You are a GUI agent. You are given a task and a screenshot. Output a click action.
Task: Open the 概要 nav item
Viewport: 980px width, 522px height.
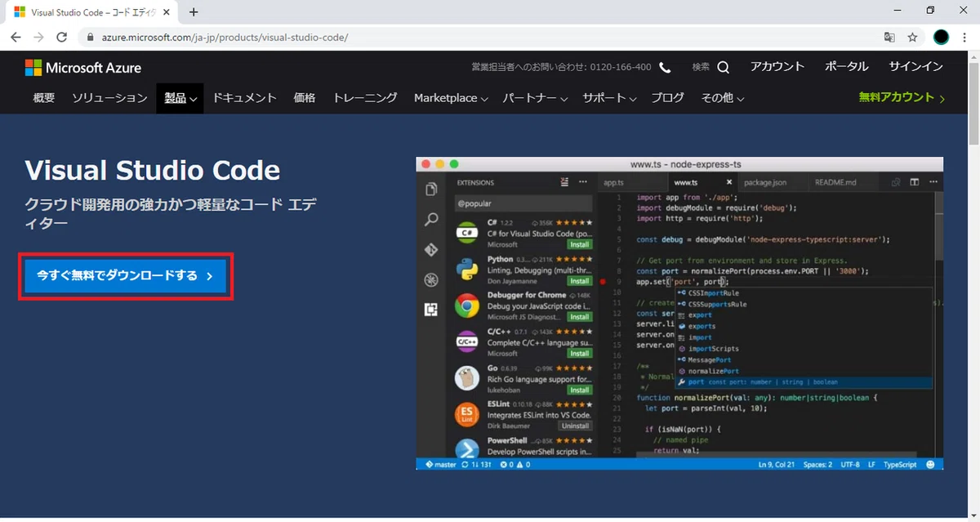[x=44, y=98]
